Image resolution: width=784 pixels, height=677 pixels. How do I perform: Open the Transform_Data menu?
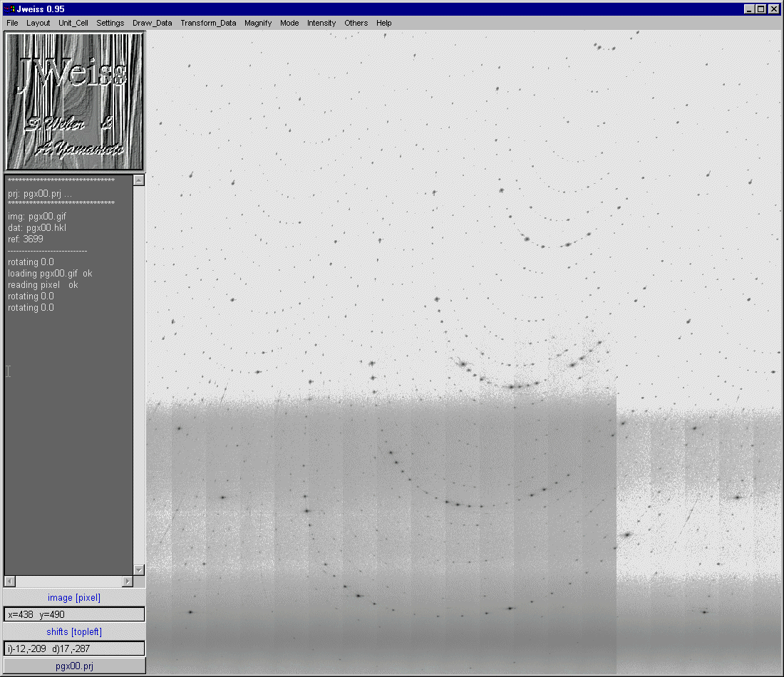click(208, 23)
